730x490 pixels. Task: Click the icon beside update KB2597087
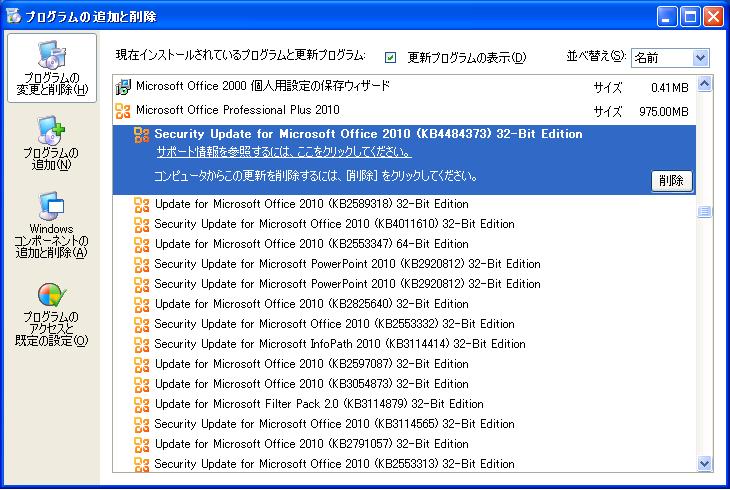coord(142,365)
